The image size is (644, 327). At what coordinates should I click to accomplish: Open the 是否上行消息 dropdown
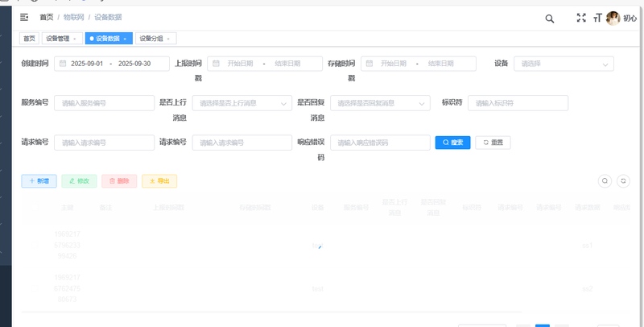pos(242,103)
